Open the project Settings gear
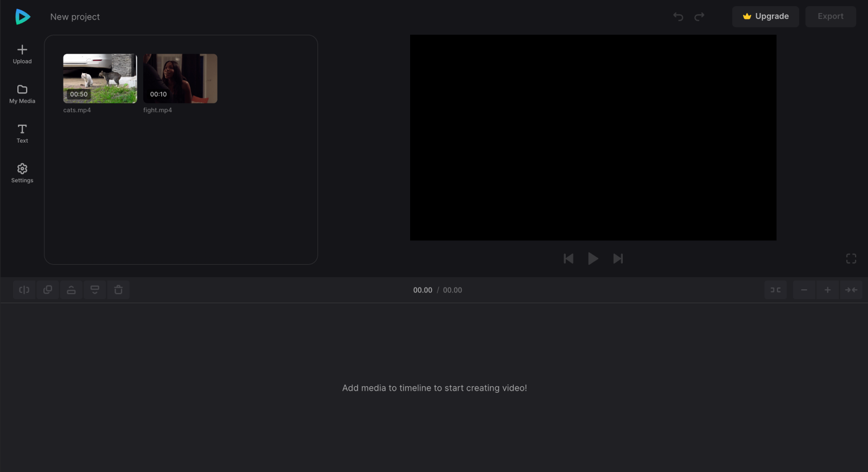Image resolution: width=868 pixels, height=472 pixels. click(x=22, y=173)
